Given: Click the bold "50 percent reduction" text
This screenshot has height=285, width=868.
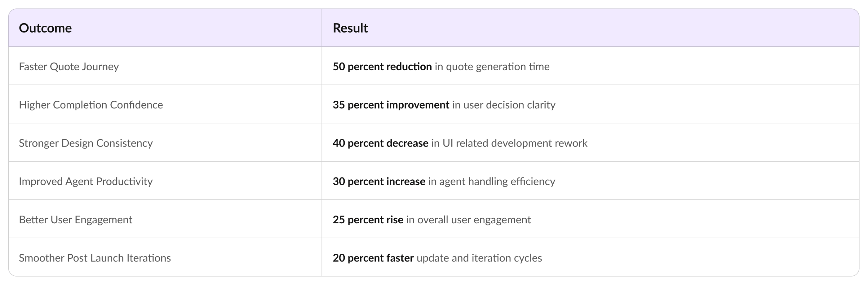Looking at the screenshot, I should point(382,66).
